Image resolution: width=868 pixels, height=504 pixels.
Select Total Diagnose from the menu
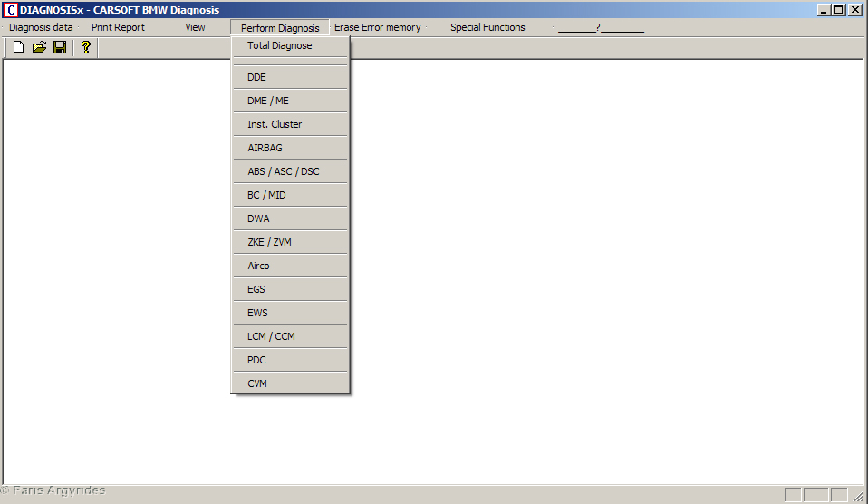coord(291,45)
